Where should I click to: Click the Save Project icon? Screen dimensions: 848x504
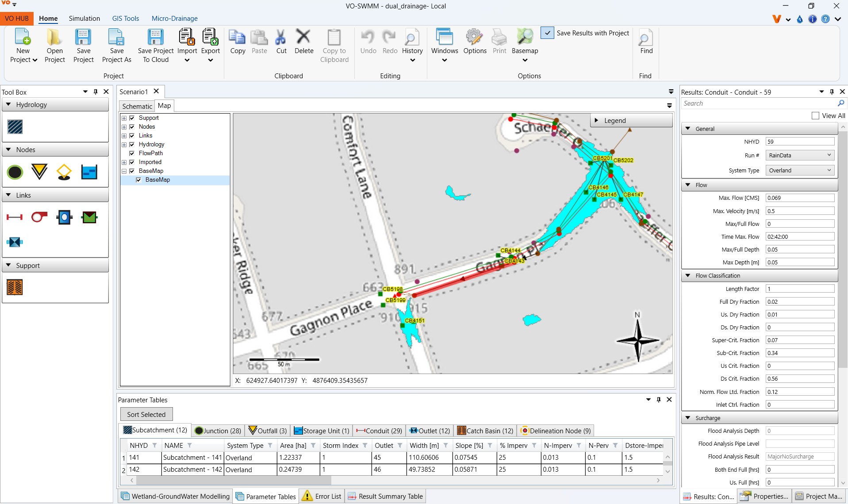pyautogui.click(x=83, y=37)
